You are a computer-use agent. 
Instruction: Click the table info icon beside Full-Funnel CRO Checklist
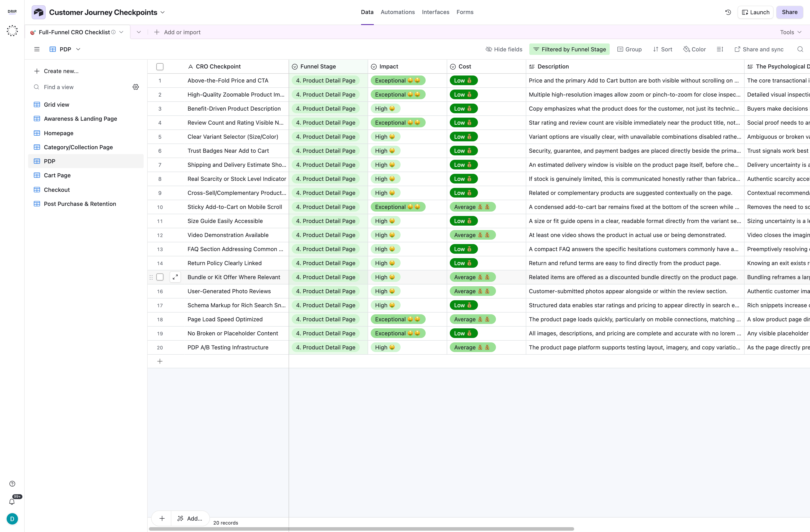pos(113,32)
